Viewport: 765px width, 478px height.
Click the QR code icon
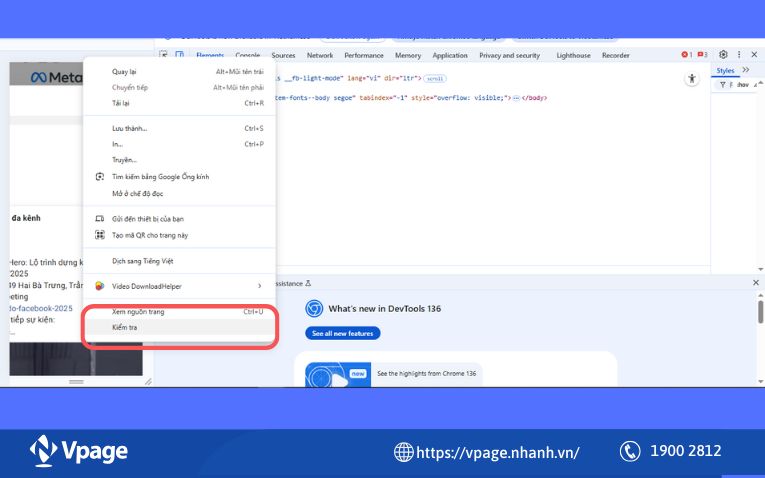pos(100,235)
